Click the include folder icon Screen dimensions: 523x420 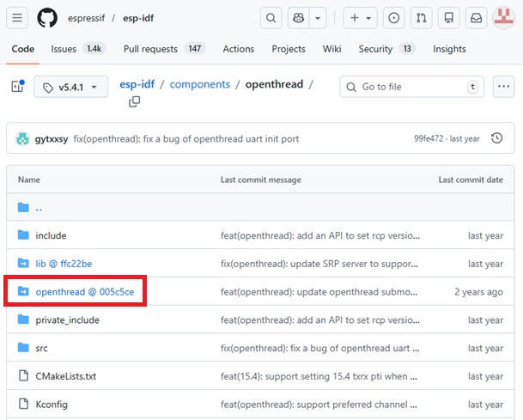(23, 234)
